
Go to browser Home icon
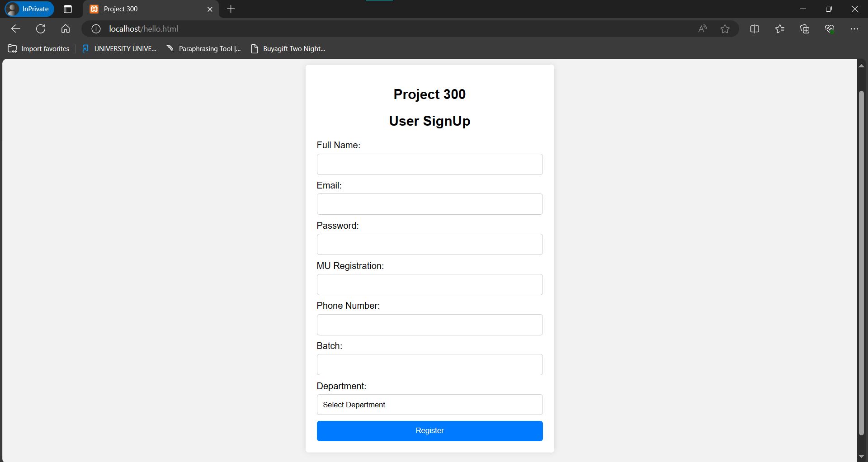coord(66,29)
